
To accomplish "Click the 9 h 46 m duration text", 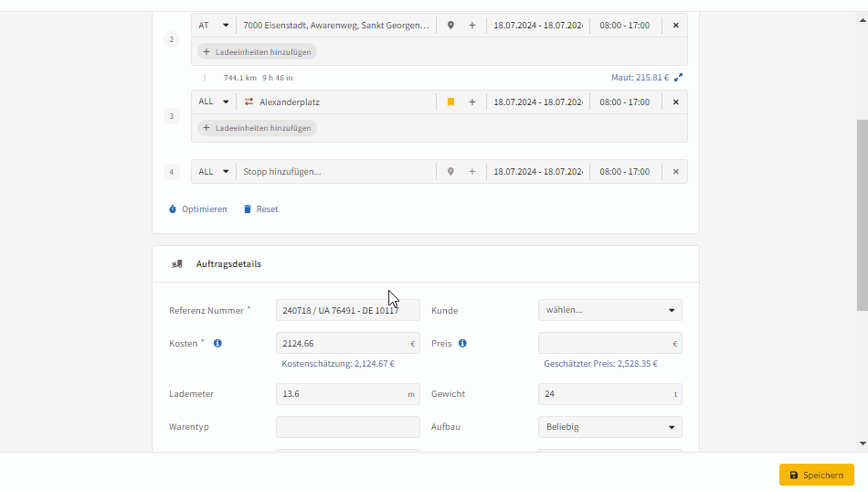I will click(278, 78).
